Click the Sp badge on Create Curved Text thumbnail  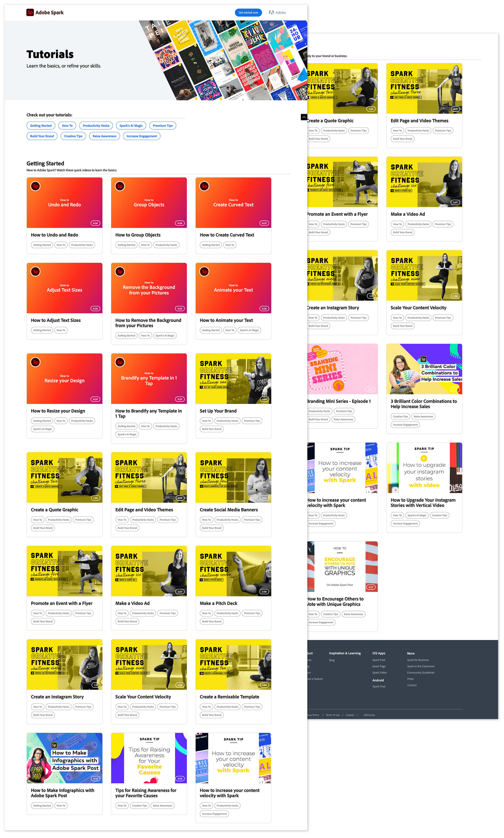(x=204, y=186)
